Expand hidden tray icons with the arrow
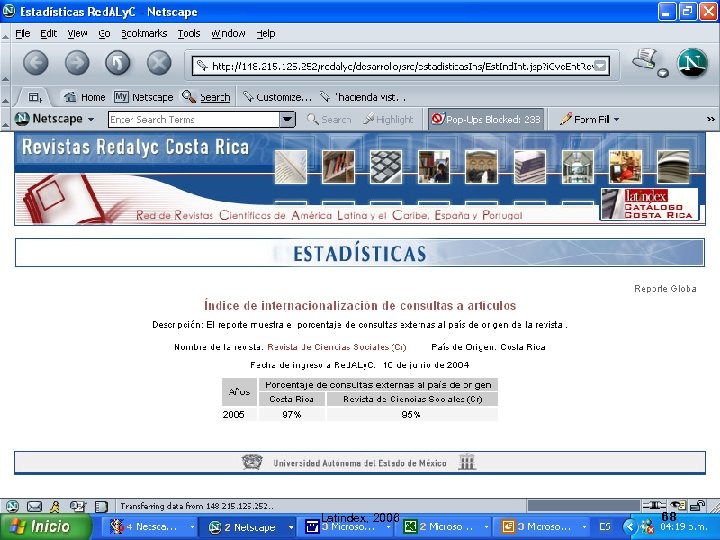The height and width of the screenshot is (540, 720). [x=630, y=527]
